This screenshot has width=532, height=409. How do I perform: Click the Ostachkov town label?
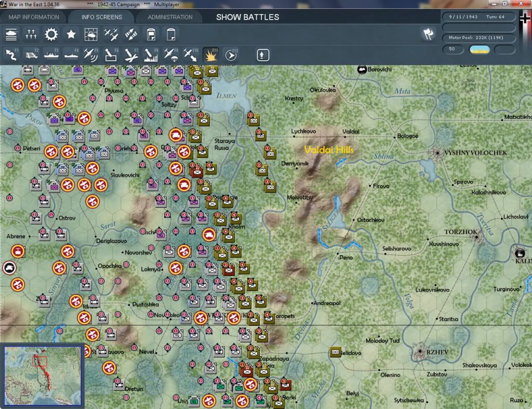pos(370,220)
